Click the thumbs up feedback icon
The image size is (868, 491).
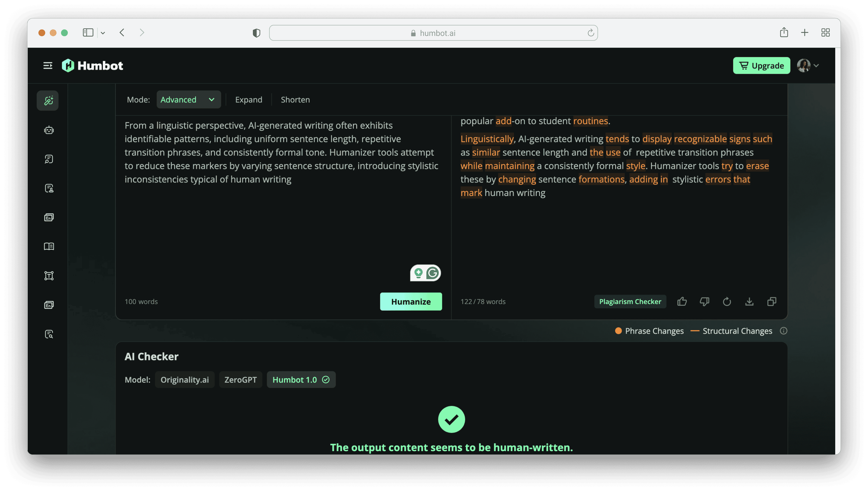click(682, 302)
